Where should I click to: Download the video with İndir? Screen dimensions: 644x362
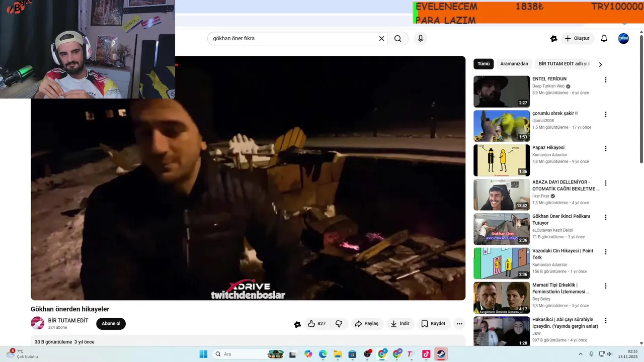(x=400, y=324)
